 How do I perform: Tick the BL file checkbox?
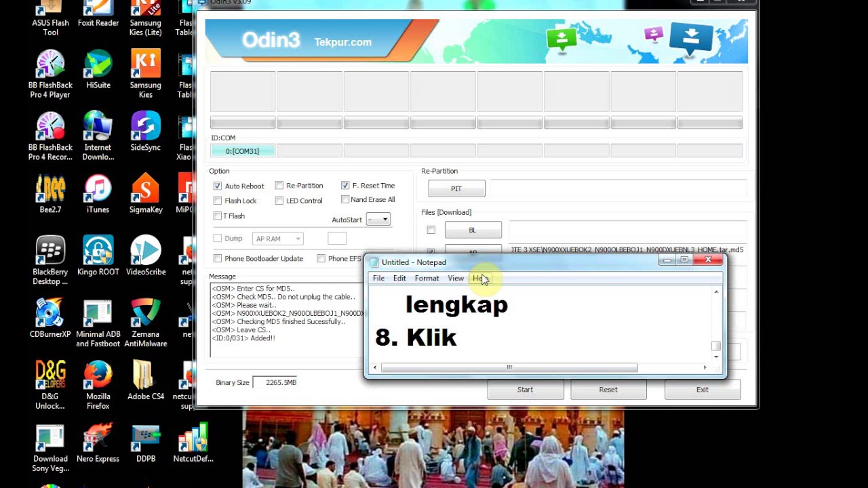tap(431, 230)
